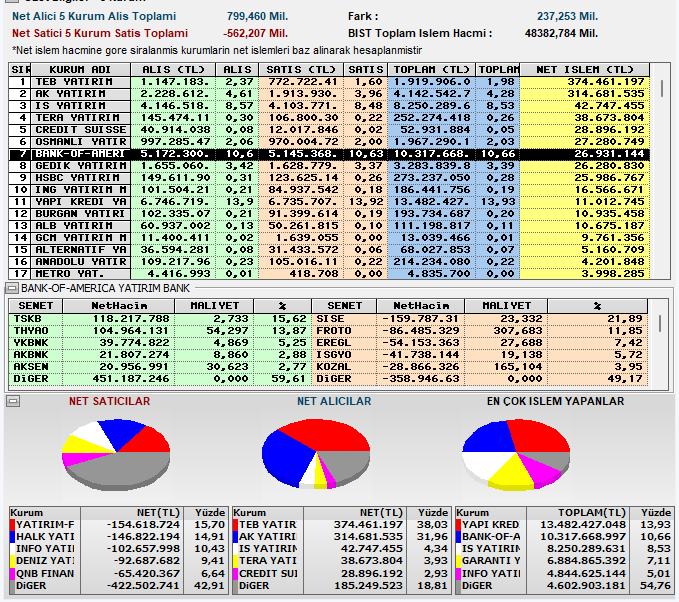Select the GCM YATIRIM M row
679x602 pixels.
click(329, 238)
